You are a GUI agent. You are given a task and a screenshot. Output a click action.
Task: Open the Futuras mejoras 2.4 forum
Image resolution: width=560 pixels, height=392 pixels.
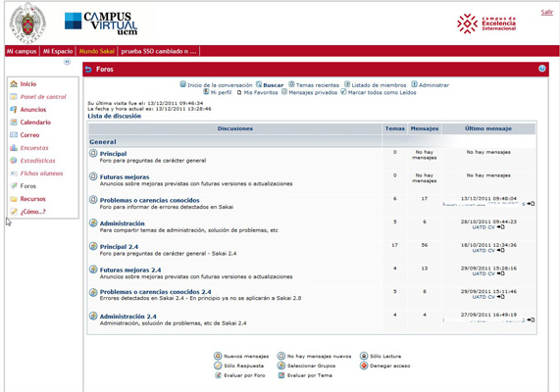pos(130,269)
